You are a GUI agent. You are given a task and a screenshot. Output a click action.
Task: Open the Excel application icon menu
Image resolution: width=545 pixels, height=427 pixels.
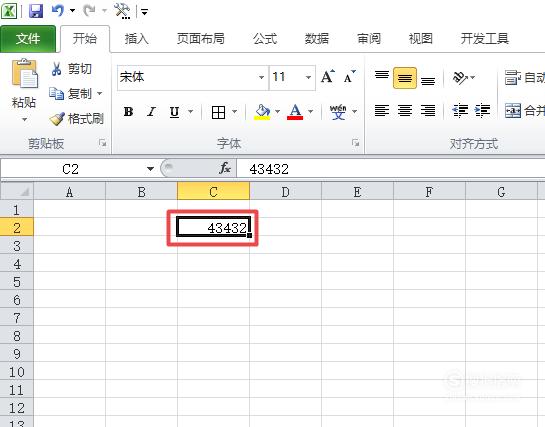pyautogui.click(x=9, y=11)
